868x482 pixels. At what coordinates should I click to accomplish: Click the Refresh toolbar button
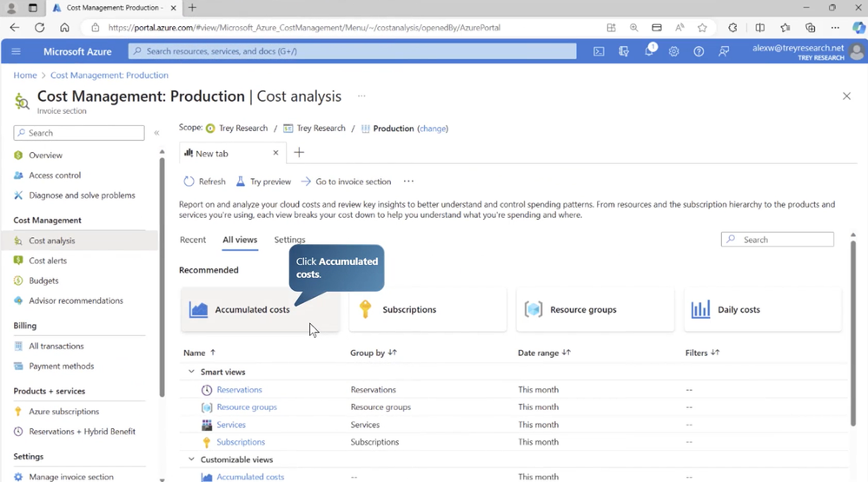pyautogui.click(x=204, y=182)
